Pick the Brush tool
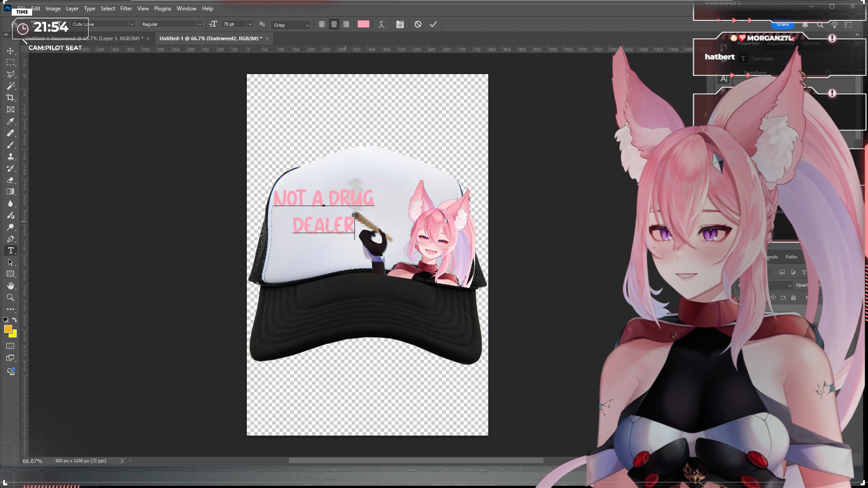 click(10, 145)
